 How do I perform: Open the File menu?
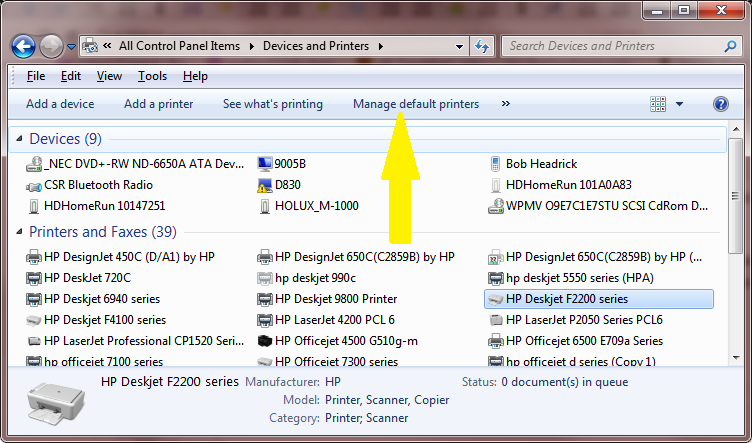pyautogui.click(x=36, y=76)
